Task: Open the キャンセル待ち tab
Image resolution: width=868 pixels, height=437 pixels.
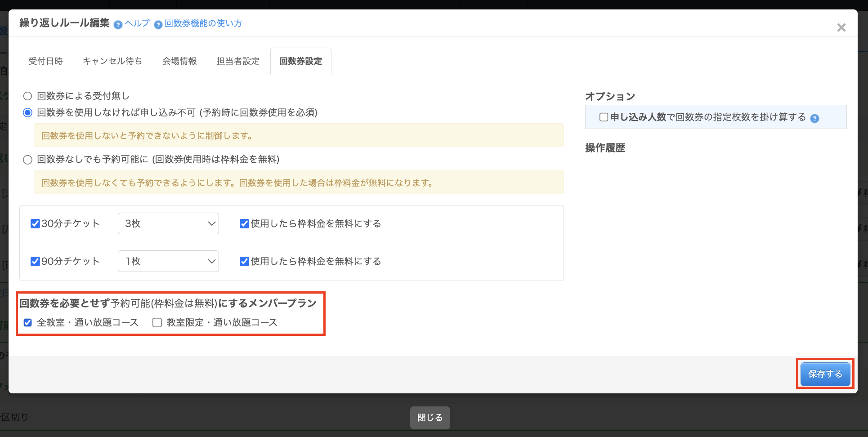Action: point(112,61)
